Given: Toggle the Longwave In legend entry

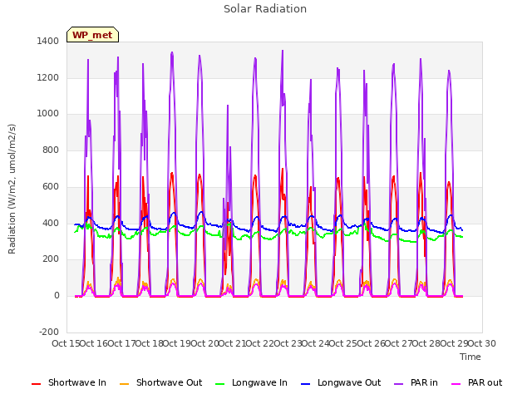Looking at the screenshot, I should point(251,383).
